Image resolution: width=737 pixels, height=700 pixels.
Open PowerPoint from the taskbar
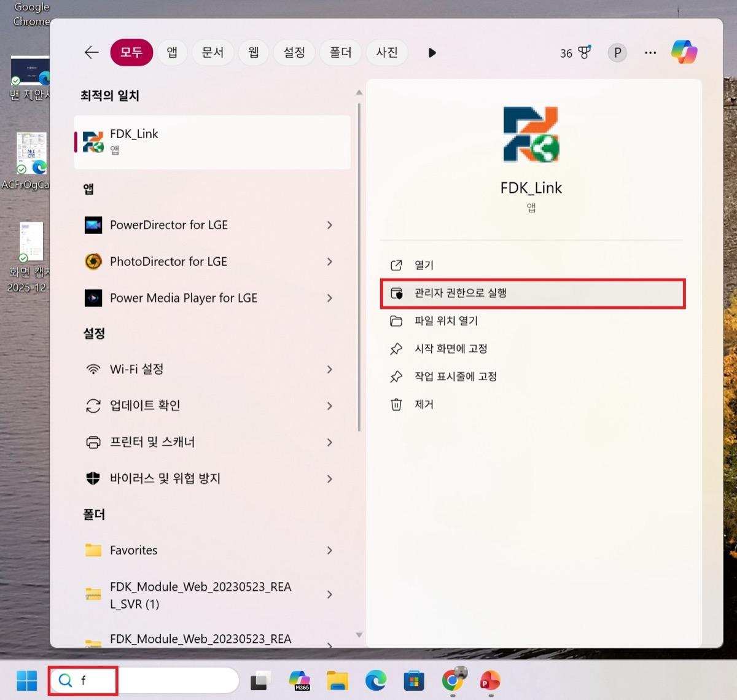489,680
